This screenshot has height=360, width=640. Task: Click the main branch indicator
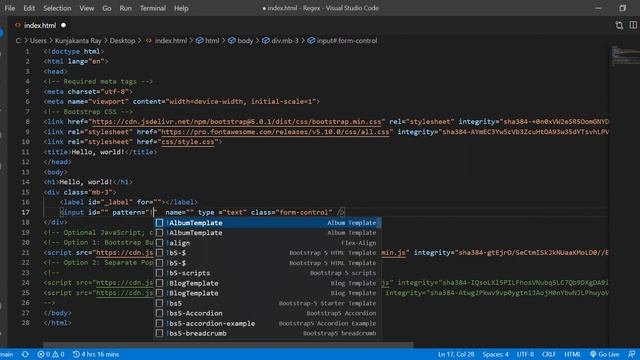[x=7, y=354]
